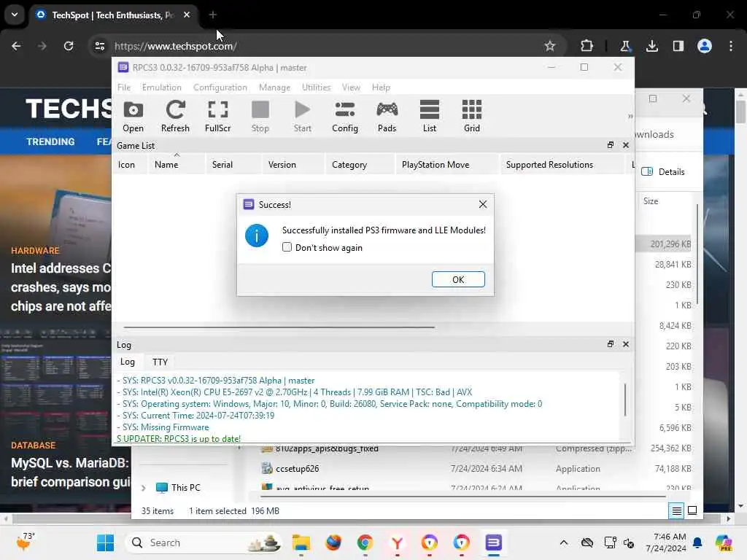Open Firefox from the taskbar
747x560 pixels.
click(333, 542)
